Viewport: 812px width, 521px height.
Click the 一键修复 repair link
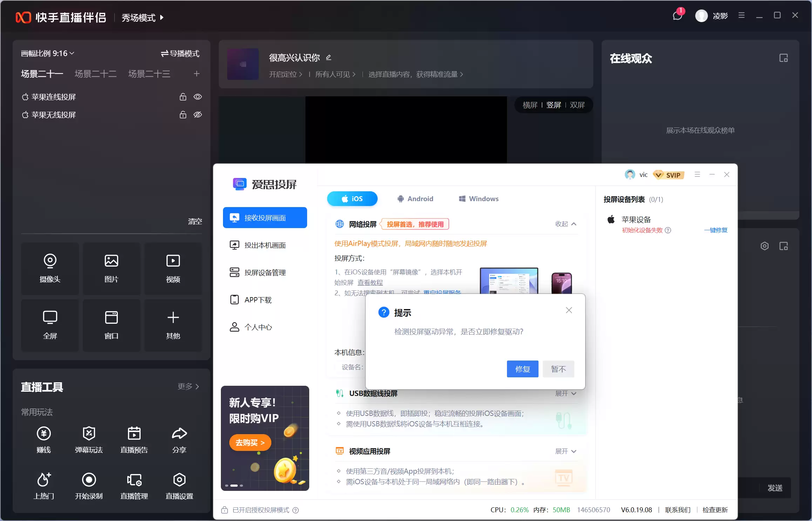[716, 230]
